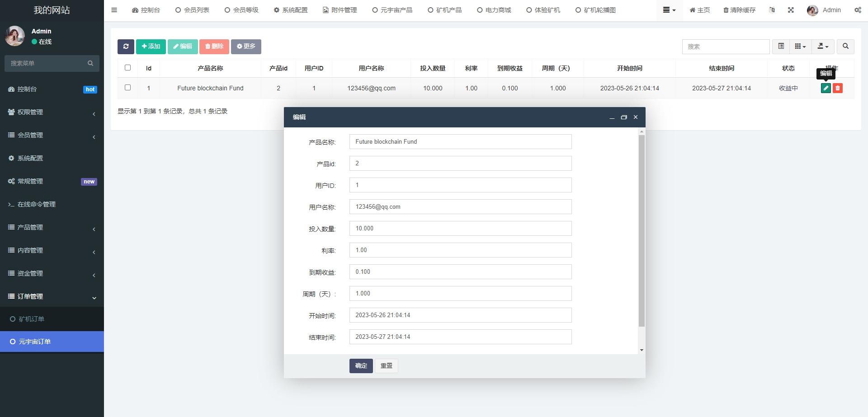The width and height of the screenshot is (868, 417).
Task: Expand 内容管理 sidebar menu
Action: 52,250
